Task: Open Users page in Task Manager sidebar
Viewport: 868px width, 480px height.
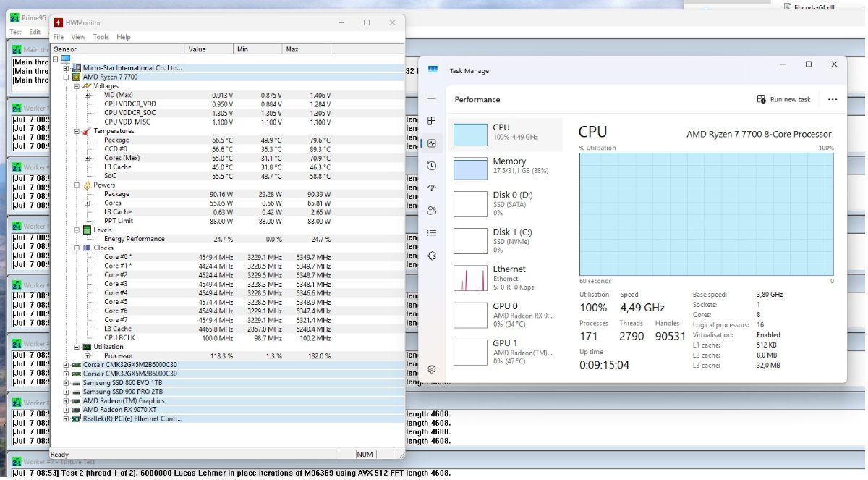Action: [x=432, y=211]
